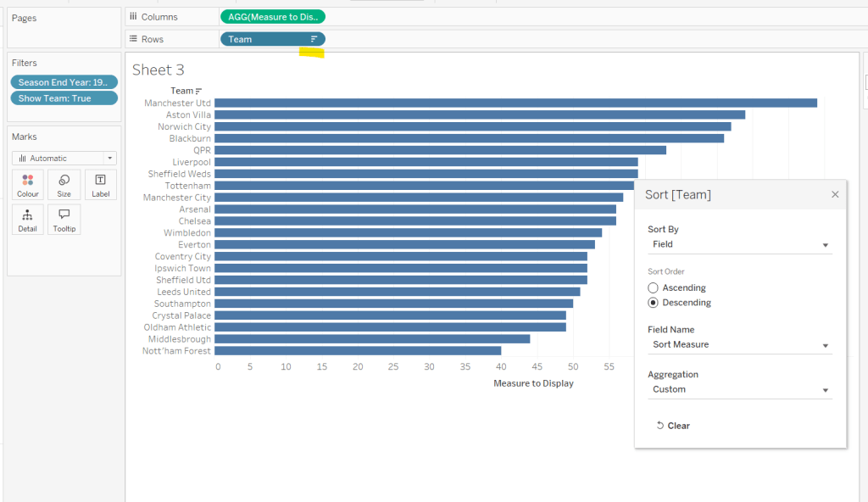
Task: Open the Detail marks card
Action: click(28, 220)
